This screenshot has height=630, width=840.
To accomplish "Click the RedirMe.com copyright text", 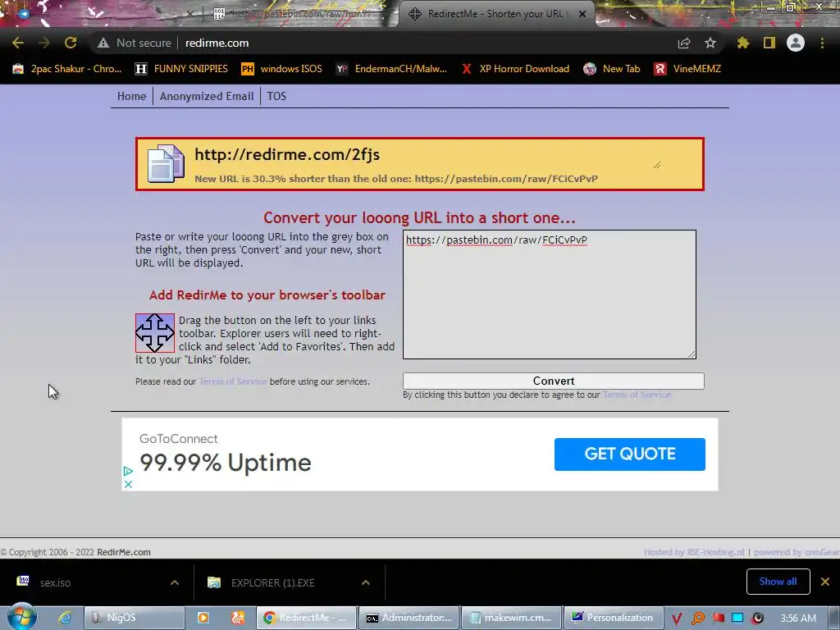I will 124,552.
